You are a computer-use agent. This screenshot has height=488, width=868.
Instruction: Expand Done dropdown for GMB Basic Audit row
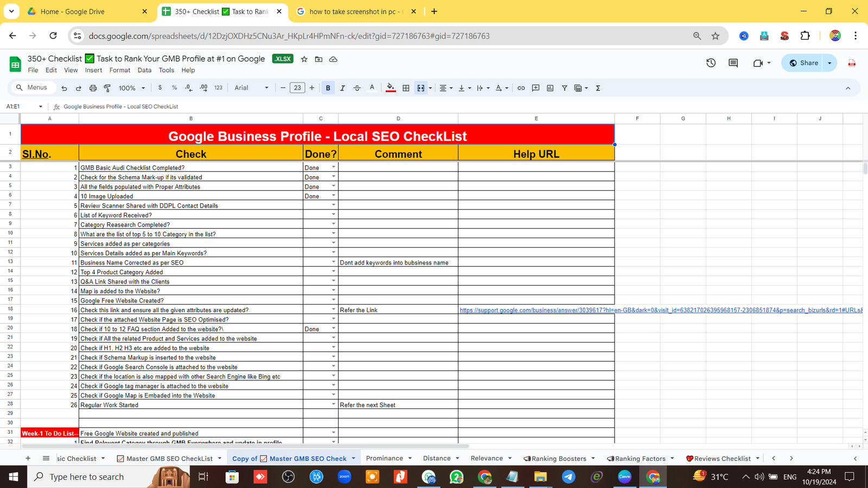(333, 168)
